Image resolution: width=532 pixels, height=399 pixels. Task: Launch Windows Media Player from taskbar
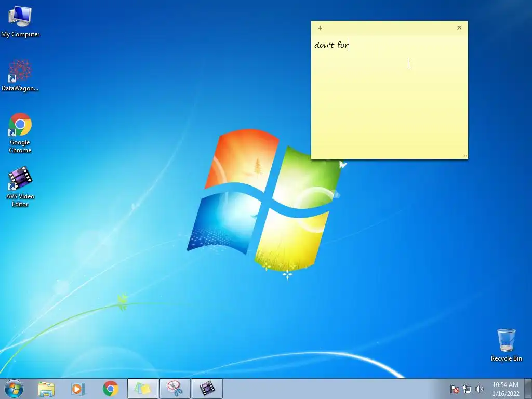(x=77, y=389)
